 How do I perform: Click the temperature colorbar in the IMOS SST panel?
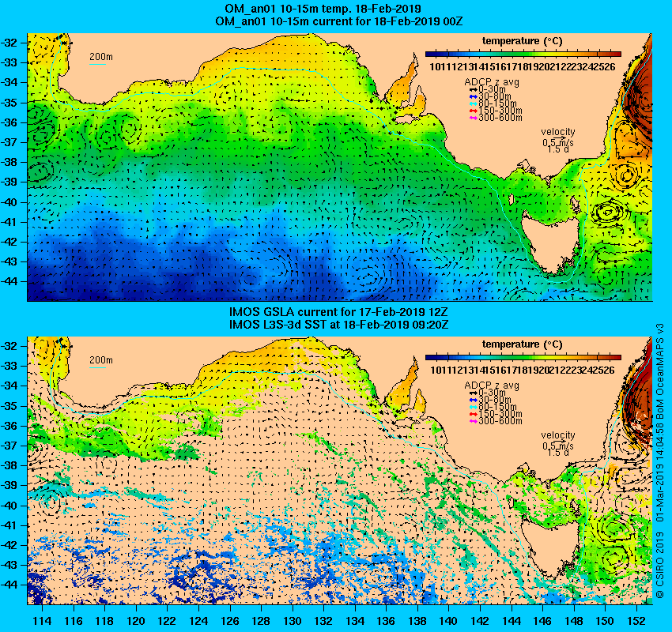[523, 358]
